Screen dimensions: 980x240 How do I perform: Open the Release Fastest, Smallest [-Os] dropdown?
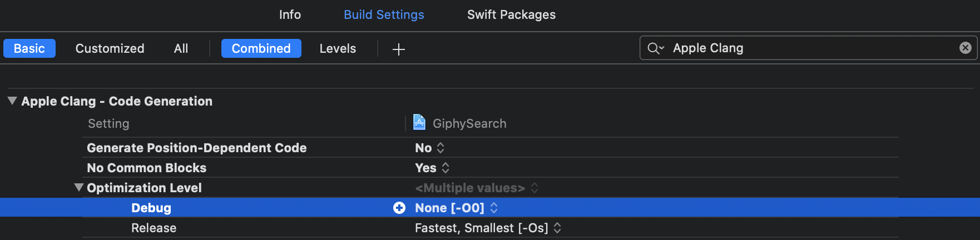tap(557, 228)
